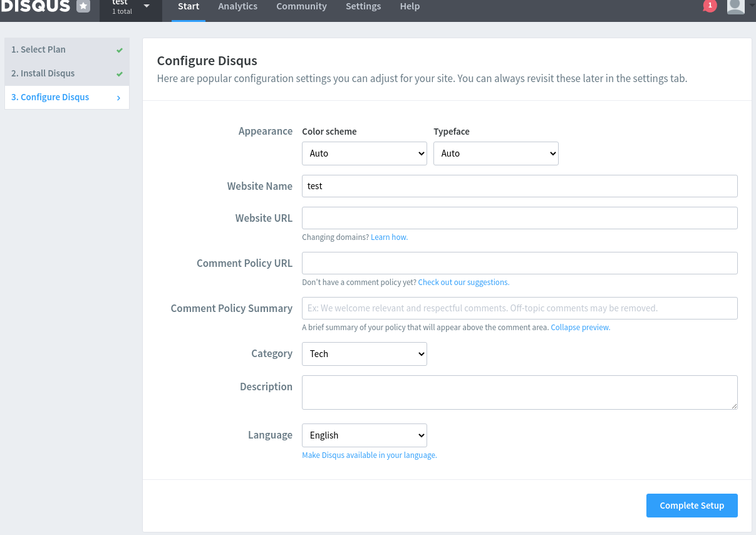Go to step 1. Select Plan

67,49
